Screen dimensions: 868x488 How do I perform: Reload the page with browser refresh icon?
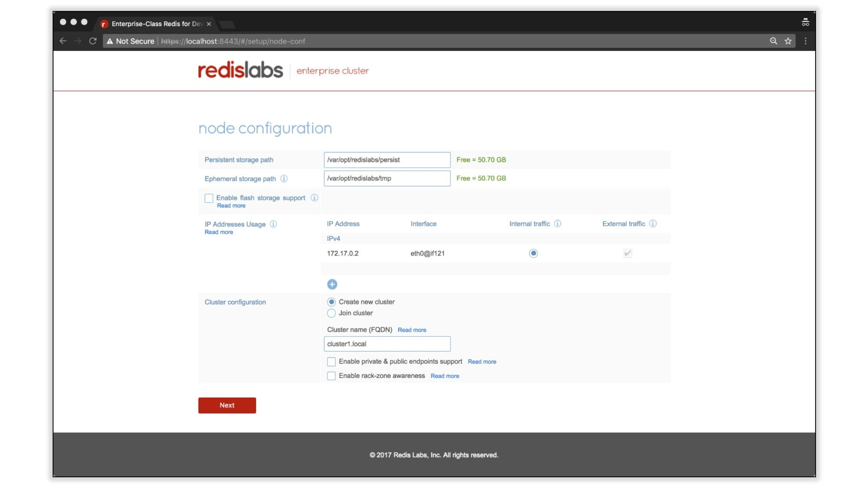[93, 41]
